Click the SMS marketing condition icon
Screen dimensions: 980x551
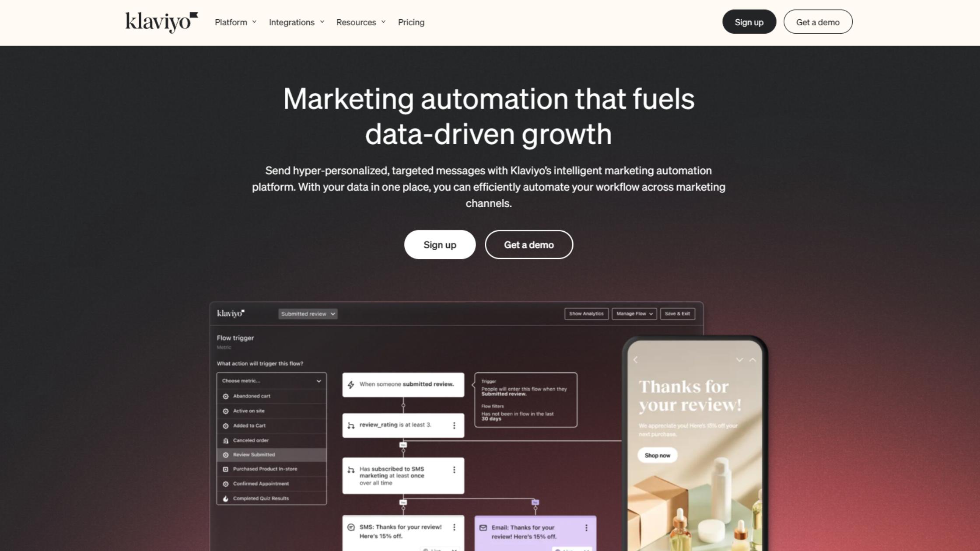tap(351, 469)
